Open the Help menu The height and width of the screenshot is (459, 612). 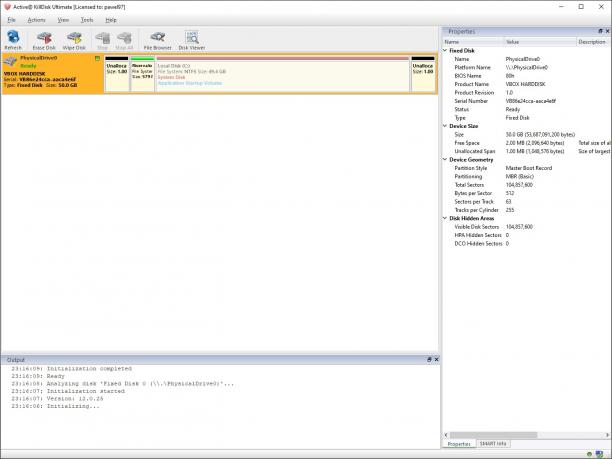click(x=111, y=20)
